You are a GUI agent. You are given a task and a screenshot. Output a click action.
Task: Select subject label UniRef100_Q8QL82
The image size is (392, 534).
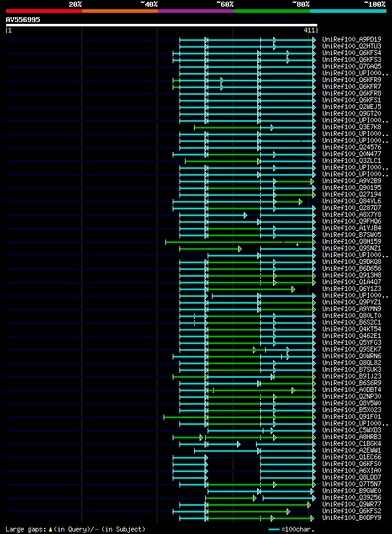[x=352, y=363]
